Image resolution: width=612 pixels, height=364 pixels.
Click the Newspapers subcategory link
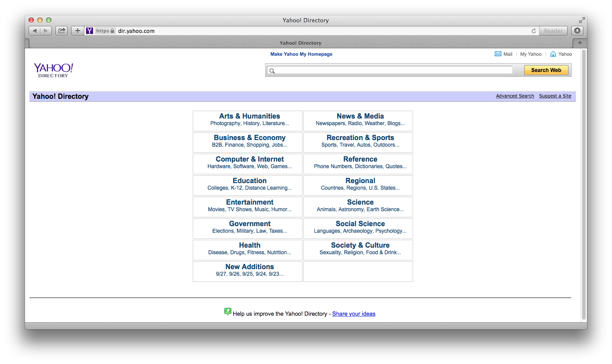coord(330,123)
